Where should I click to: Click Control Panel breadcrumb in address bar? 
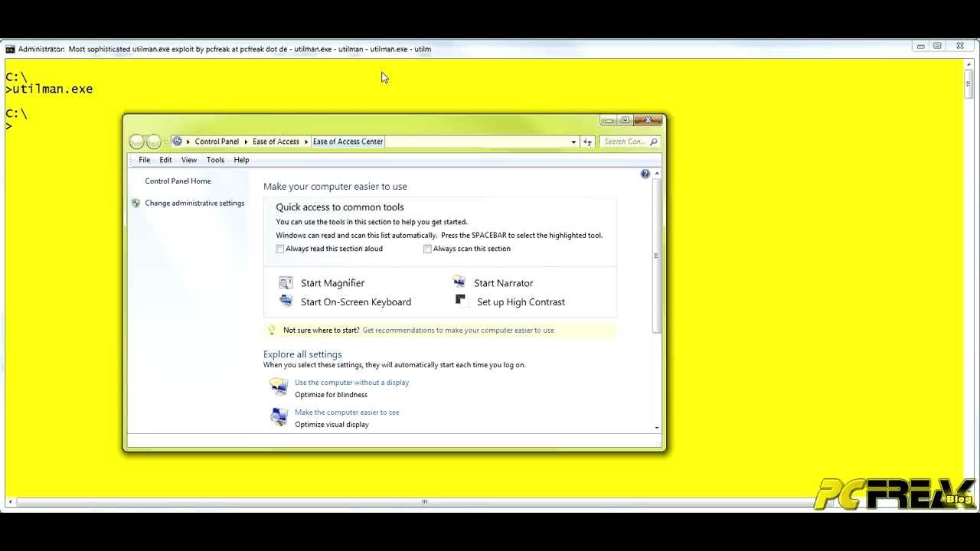pyautogui.click(x=217, y=142)
